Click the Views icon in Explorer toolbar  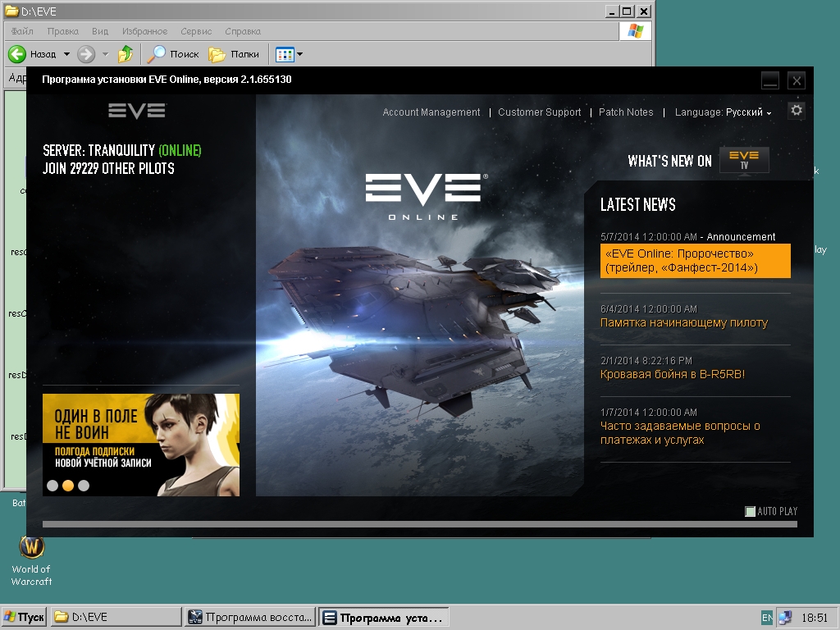(x=285, y=54)
